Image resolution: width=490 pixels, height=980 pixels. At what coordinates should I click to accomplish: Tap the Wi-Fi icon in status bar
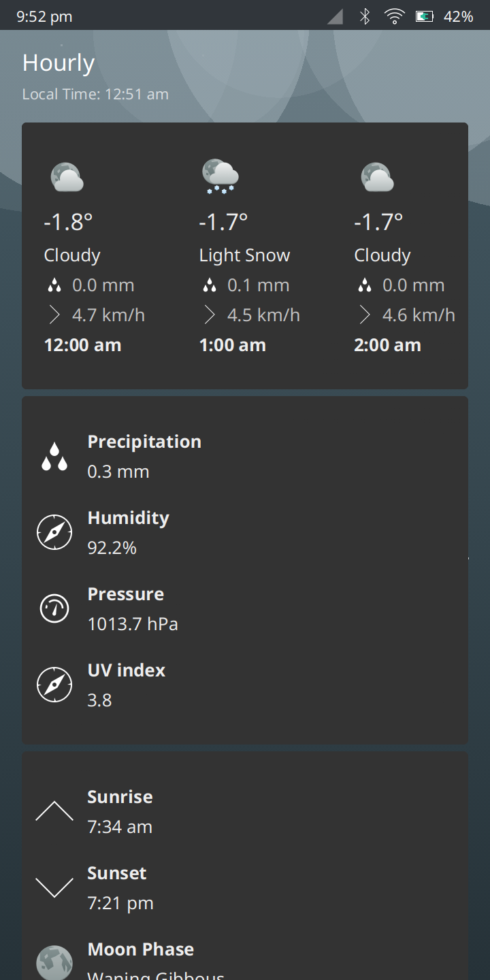click(x=394, y=16)
